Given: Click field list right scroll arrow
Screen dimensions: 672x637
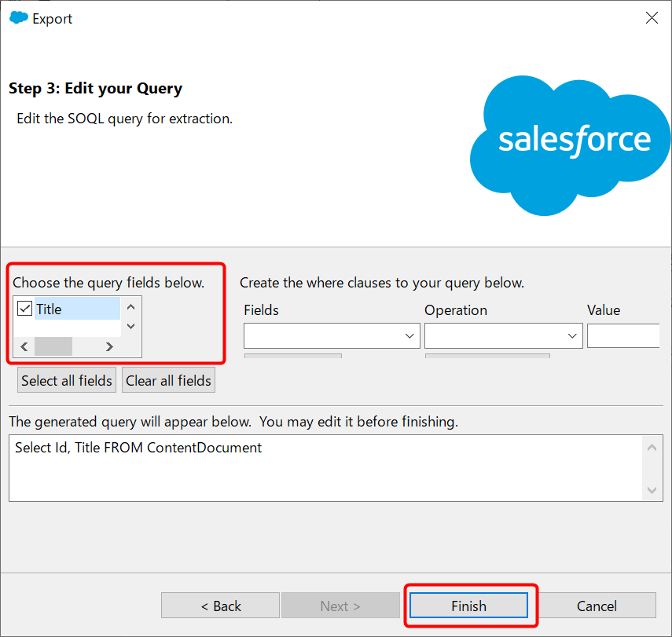Looking at the screenshot, I should click(x=109, y=346).
